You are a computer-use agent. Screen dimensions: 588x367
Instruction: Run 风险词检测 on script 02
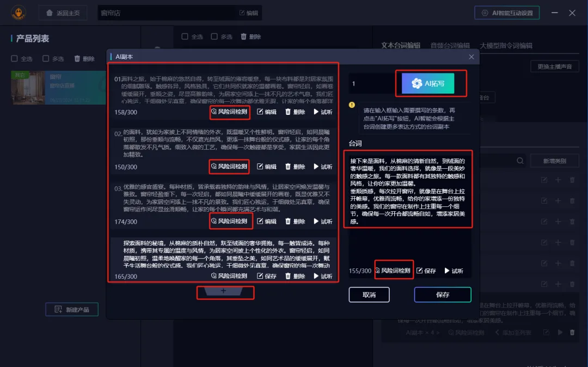coord(229,167)
